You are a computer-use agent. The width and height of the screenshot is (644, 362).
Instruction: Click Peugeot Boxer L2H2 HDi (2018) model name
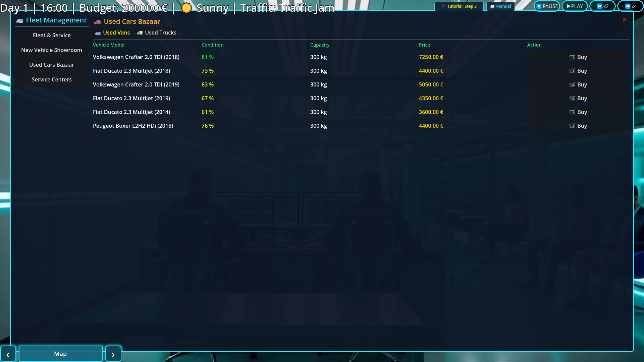[133, 126]
